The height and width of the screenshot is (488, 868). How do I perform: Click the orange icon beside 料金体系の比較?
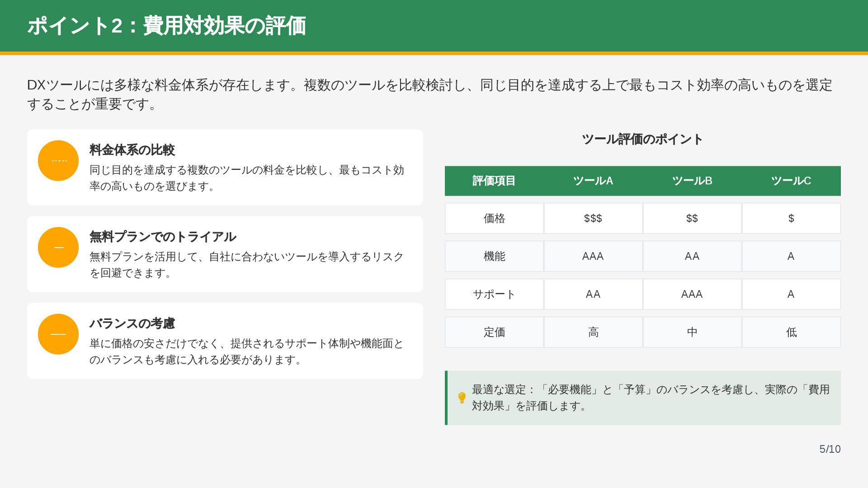point(58,161)
